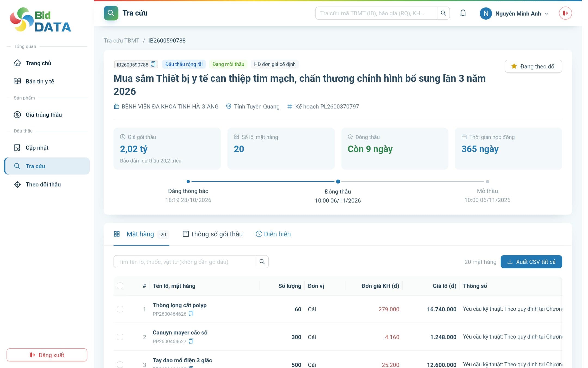The width and height of the screenshot is (588, 368).
Task: Click the item search magnifier button
Action: click(262, 262)
